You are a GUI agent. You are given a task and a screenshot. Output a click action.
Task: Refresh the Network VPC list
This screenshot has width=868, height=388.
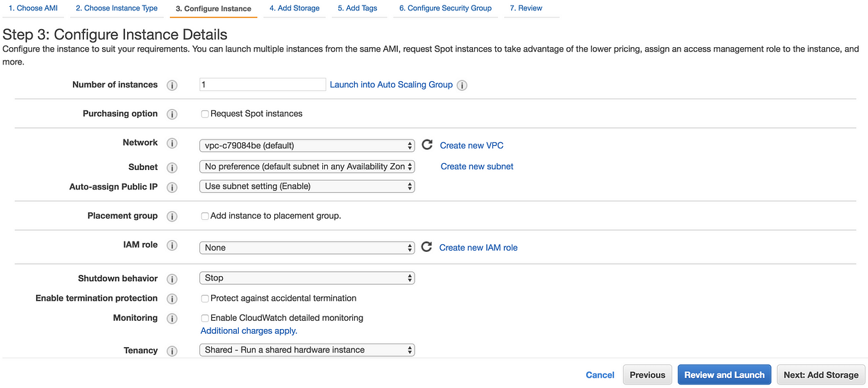[x=428, y=145]
